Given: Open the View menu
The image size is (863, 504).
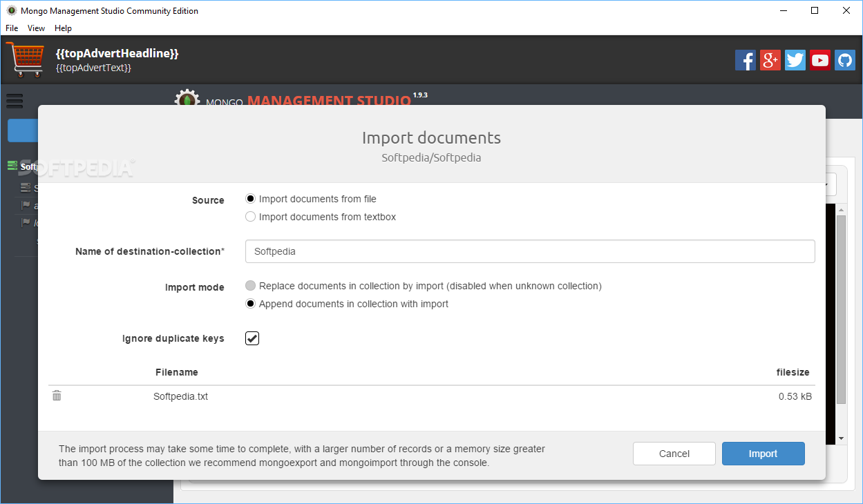Looking at the screenshot, I should point(36,28).
